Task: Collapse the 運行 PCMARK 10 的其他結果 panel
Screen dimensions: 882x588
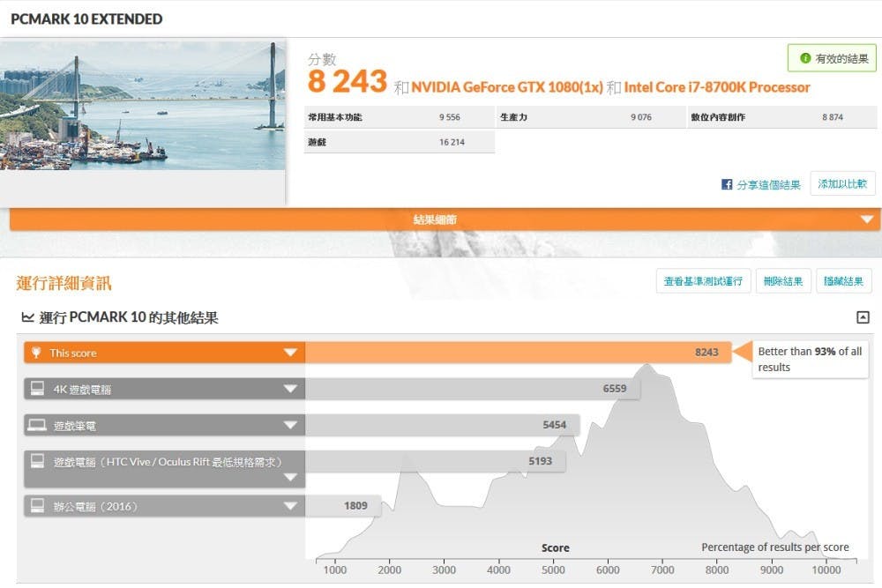Action: 863,317
